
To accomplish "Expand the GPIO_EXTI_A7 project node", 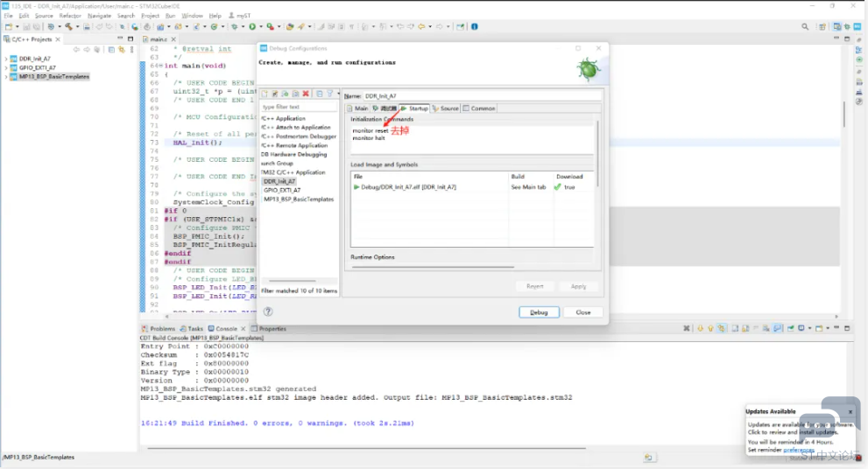I will [x=6, y=67].
